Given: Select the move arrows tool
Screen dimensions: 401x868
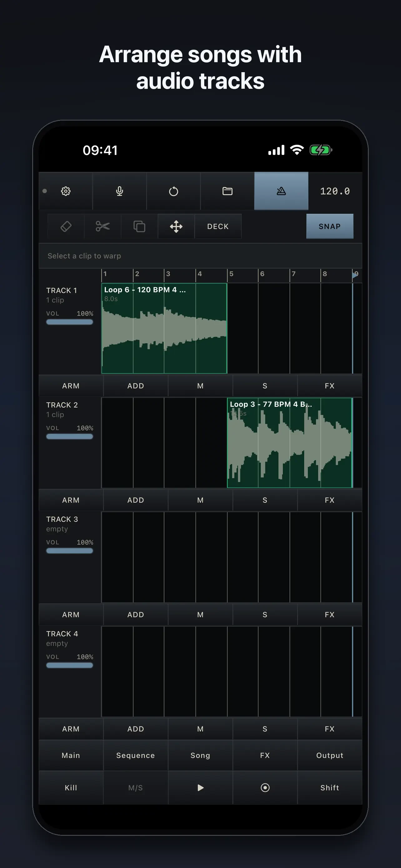Looking at the screenshot, I should coord(176,226).
